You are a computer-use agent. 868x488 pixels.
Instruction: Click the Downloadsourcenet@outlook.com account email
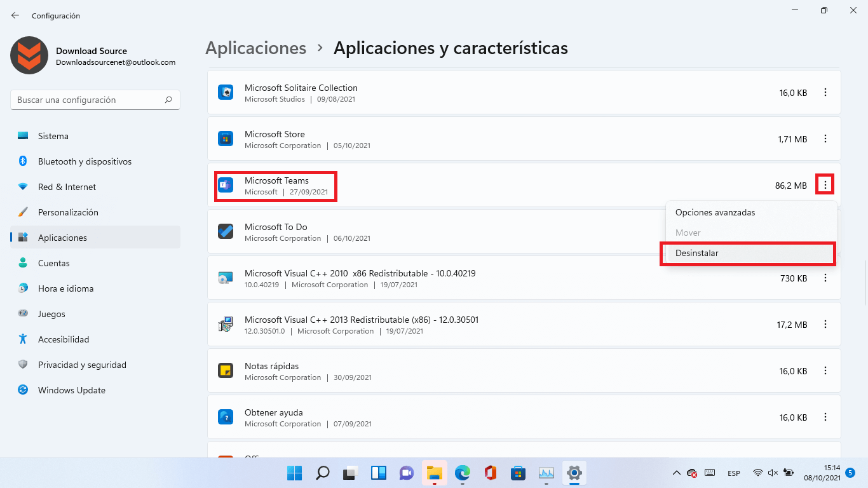tap(116, 62)
